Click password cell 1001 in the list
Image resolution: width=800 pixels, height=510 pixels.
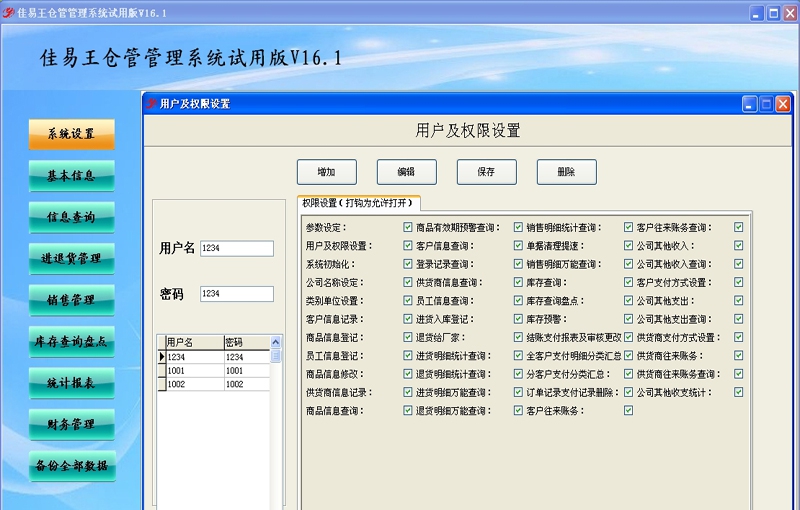(247, 371)
